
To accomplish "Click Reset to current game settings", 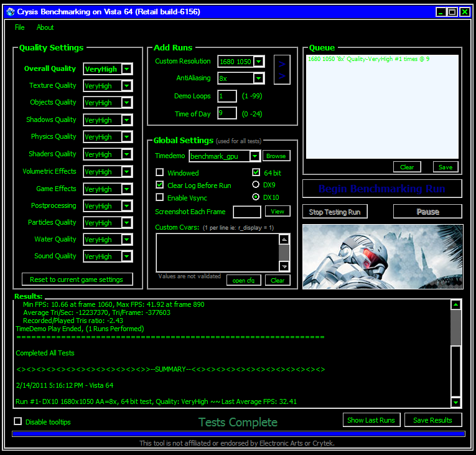I will (77, 279).
